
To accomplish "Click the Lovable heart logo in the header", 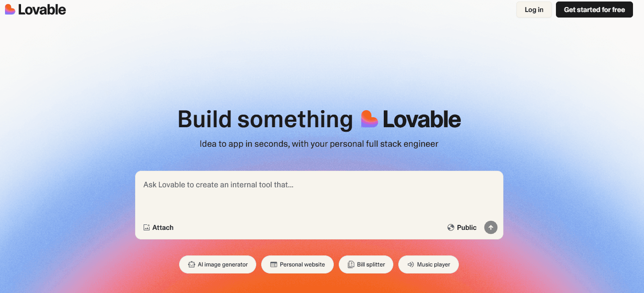I will 9,9.
